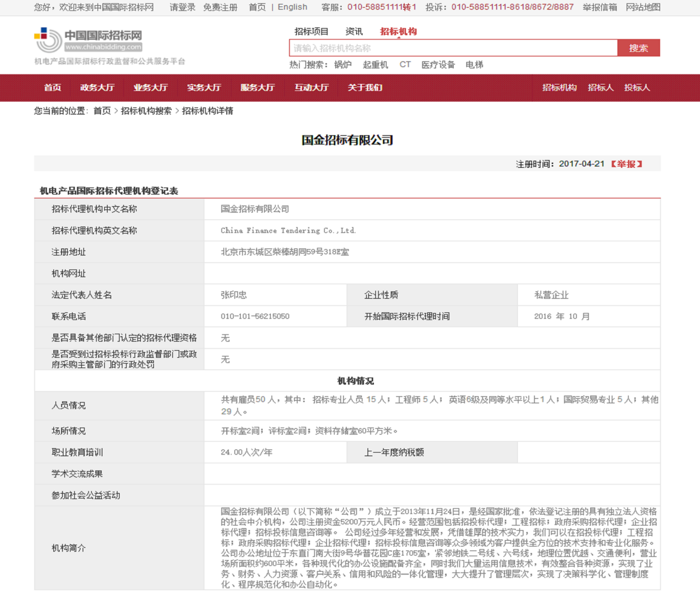
Task: Open 互动大厅 navigation item
Action: [311, 88]
